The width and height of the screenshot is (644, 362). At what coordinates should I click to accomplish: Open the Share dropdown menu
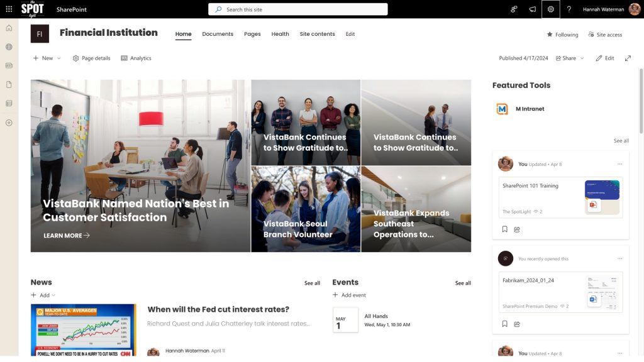[x=570, y=58]
